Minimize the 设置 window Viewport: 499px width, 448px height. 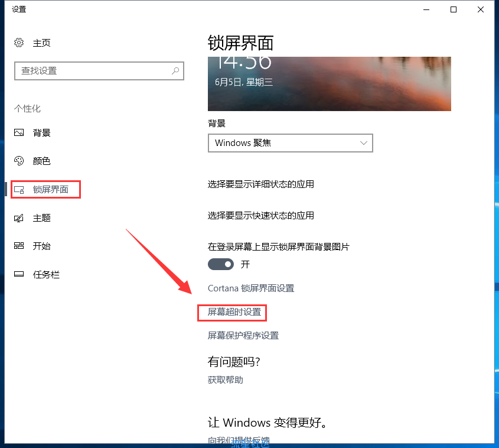[x=426, y=9]
